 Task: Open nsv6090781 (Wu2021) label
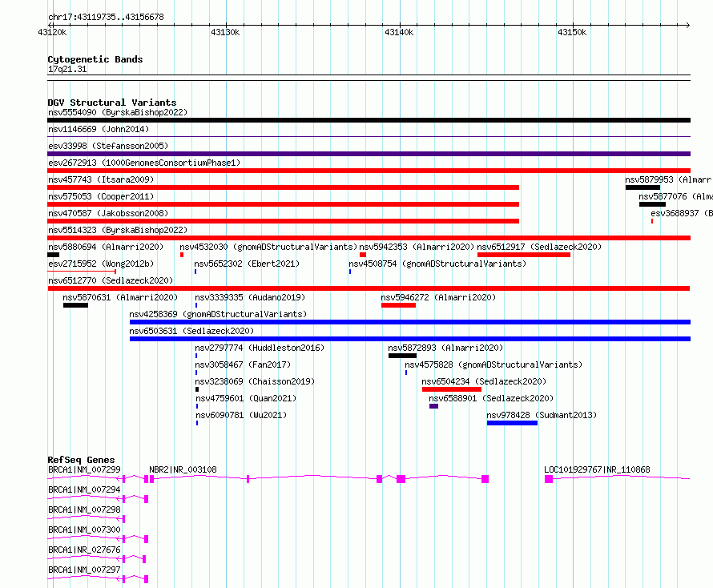[x=241, y=415]
